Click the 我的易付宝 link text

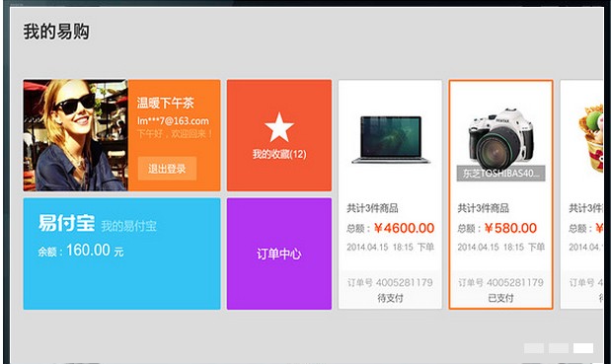click(x=128, y=226)
